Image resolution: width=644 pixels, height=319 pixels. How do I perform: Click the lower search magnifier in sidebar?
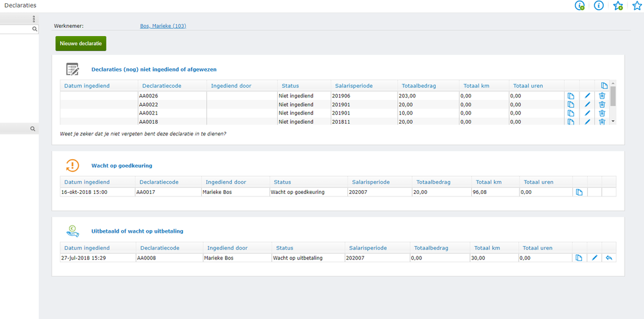pyautogui.click(x=32, y=129)
